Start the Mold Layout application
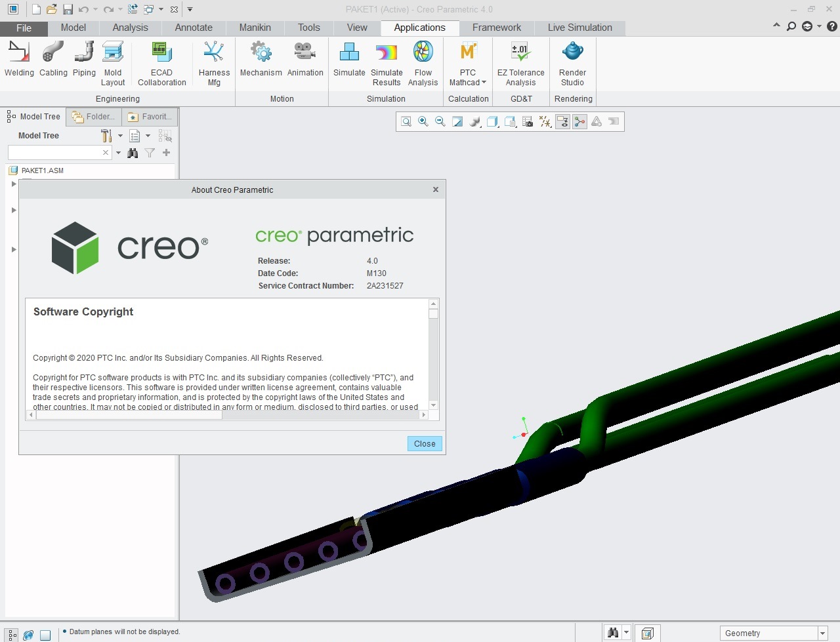 [113, 64]
